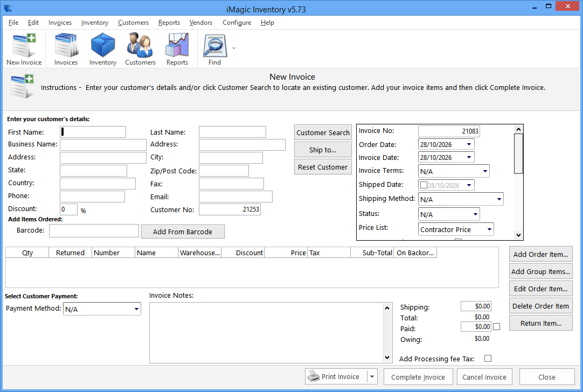Expand the toolbar overflow arrow beside Find

(x=233, y=48)
